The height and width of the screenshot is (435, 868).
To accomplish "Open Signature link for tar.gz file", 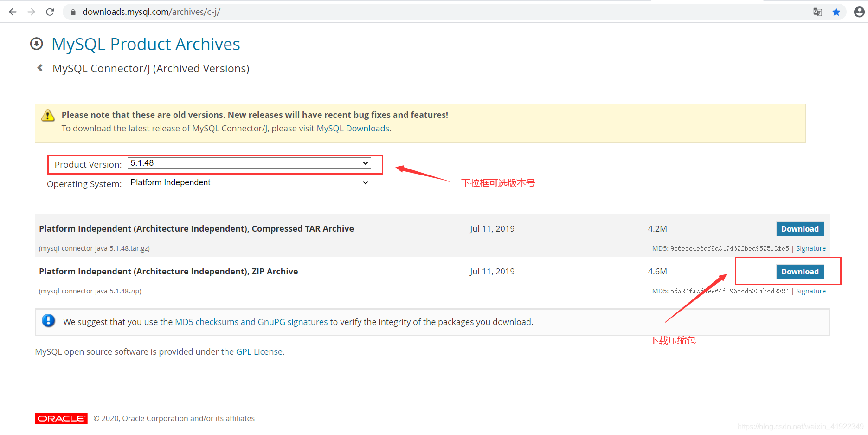I will tap(811, 248).
